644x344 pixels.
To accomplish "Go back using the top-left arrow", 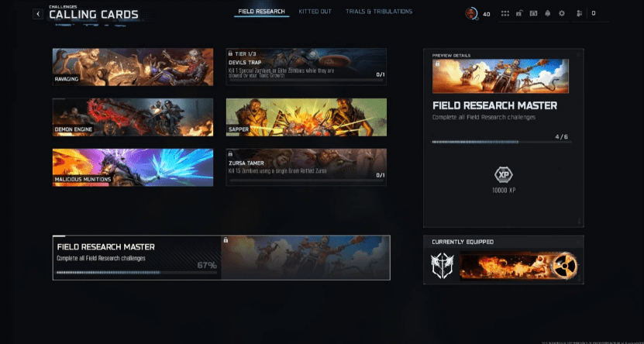I will pyautogui.click(x=38, y=14).
